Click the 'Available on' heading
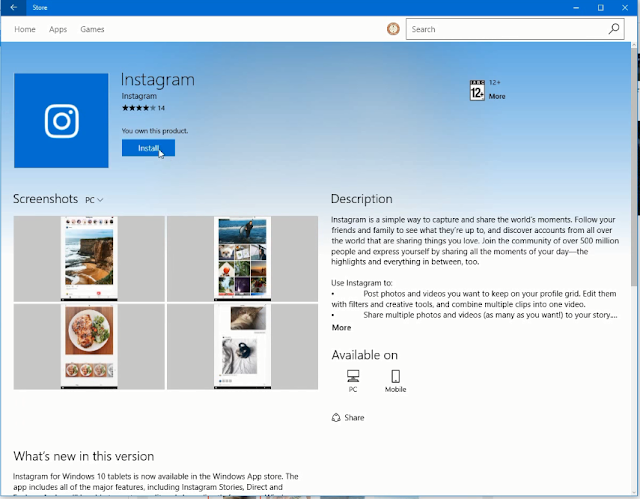The image size is (640, 499). point(364,355)
